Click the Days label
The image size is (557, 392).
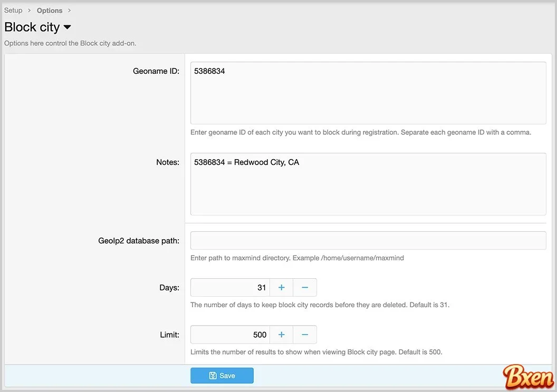tap(169, 288)
